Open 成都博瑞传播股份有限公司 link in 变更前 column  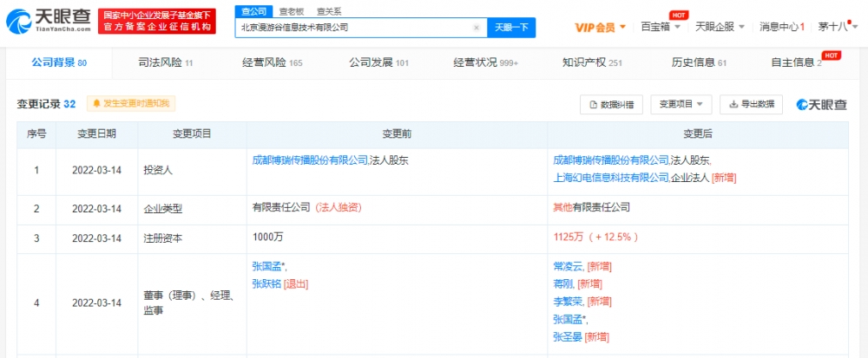310,160
